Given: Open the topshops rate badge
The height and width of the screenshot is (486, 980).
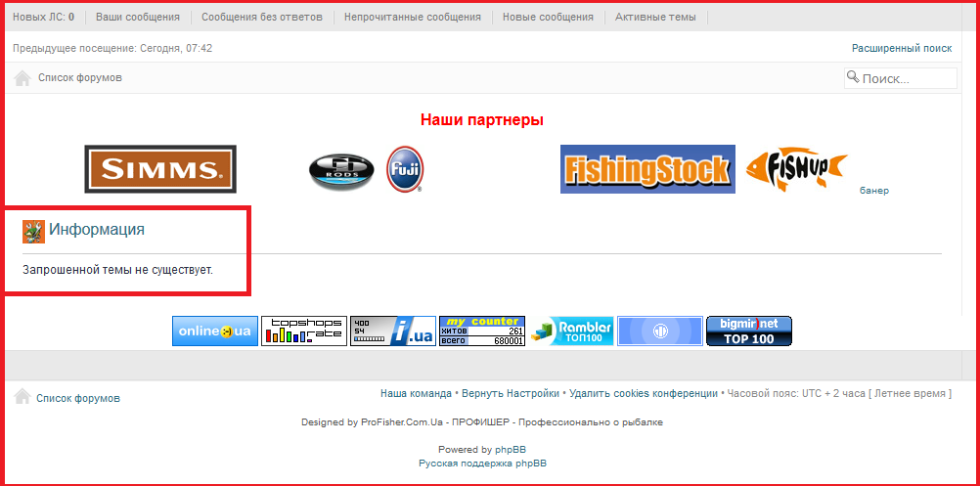Looking at the screenshot, I should pos(303,331).
